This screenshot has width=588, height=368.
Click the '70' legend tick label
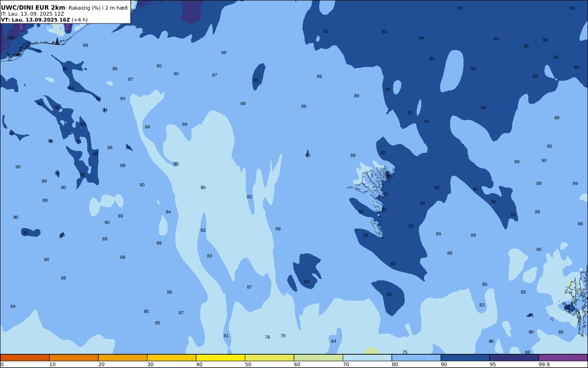pos(346,364)
